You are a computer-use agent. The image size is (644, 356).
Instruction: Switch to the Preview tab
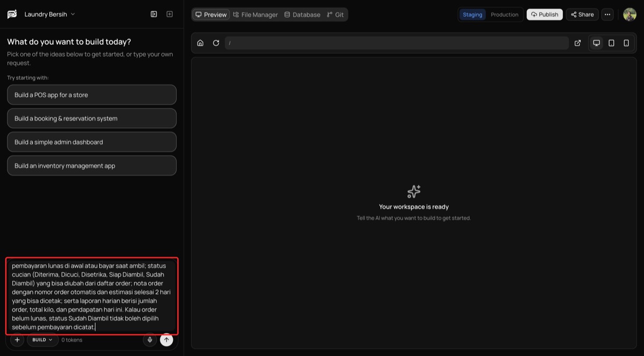211,14
